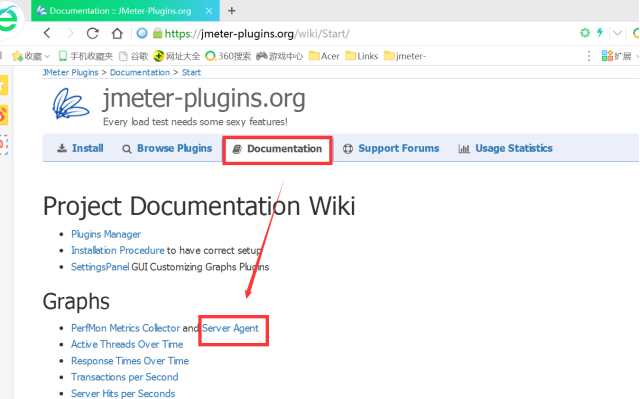
Task: Open the jmeter- bookmarks folder
Action: 405,56
